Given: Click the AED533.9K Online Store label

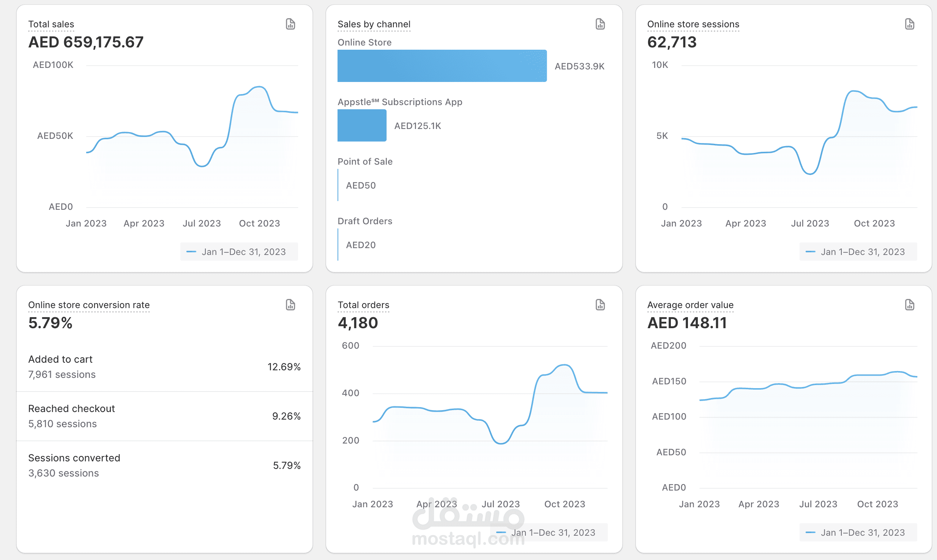Looking at the screenshot, I should coord(579,66).
